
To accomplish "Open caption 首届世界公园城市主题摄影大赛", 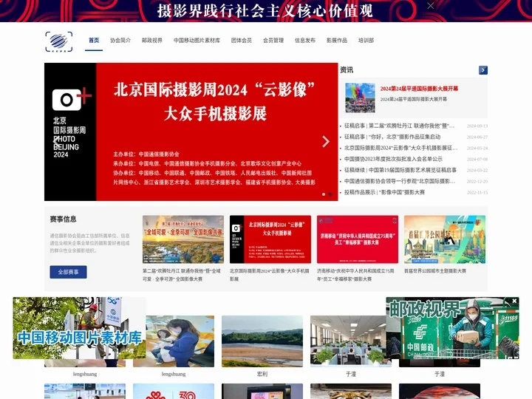I will (x=435, y=270).
